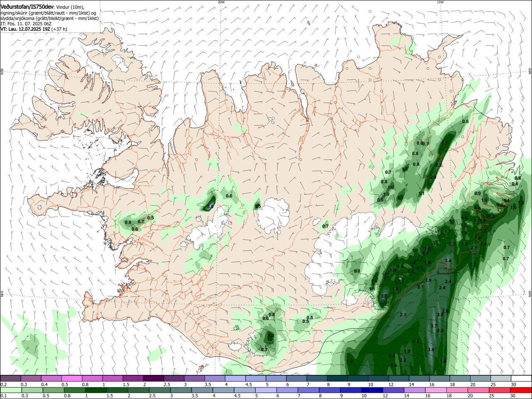Click the darkest purple swatch between 2 and 2.5, top legend row
This screenshot has width=532, height=399.
[153, 379]
